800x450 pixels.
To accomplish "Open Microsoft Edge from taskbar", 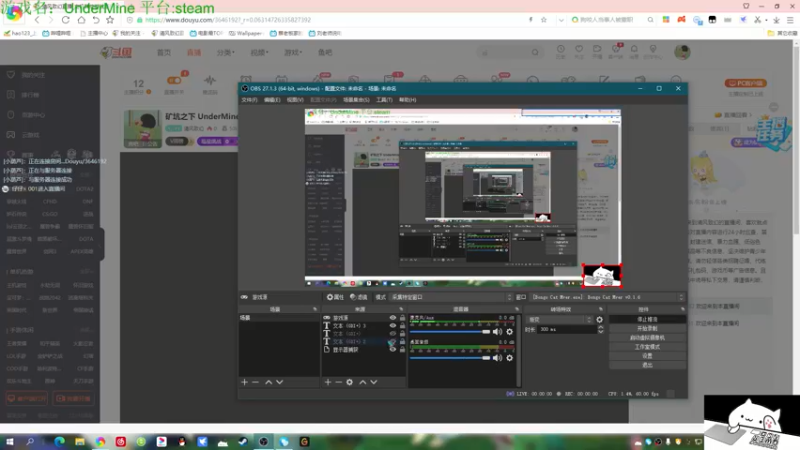I will click(x=59, y=442).
